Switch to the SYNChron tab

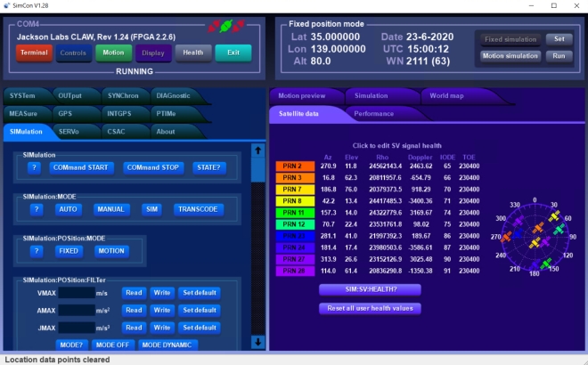123,96
